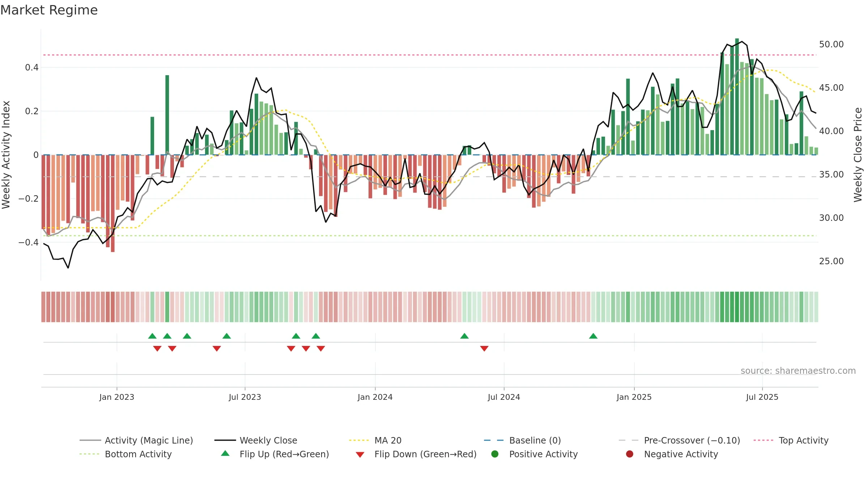The height and width of the screenshot is (488, 868).
Task: Select the Pre-Crossover (−0.10) legend label
Action: [x=692, y=440]
